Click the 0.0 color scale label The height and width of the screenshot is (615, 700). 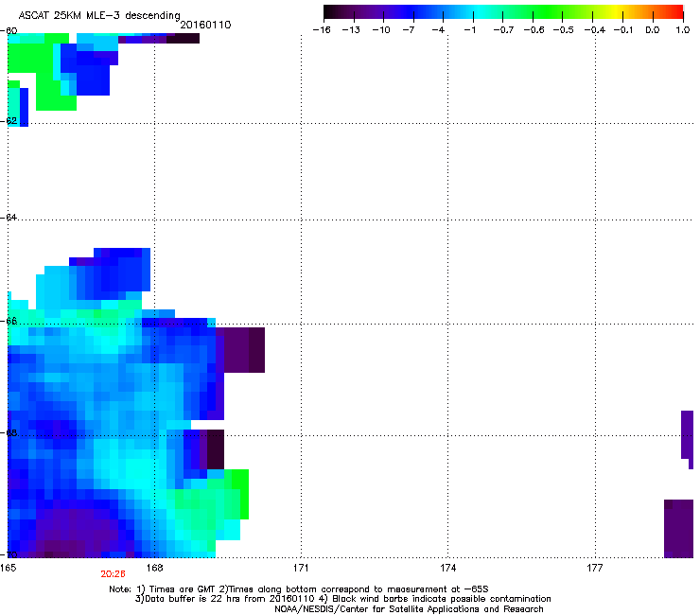653,30
